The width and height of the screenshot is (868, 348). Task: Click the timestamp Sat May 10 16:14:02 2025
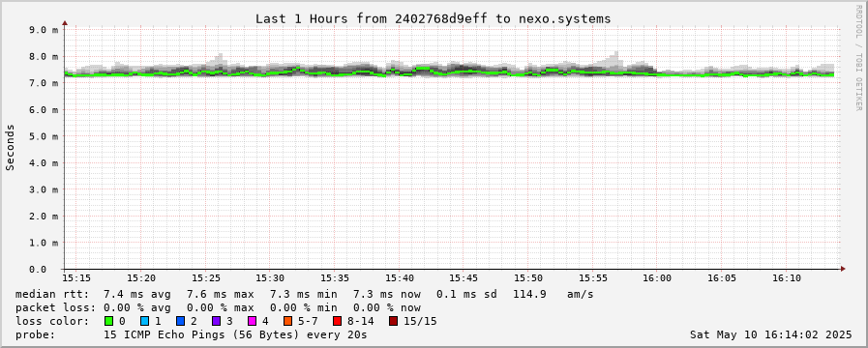pyautogui.click(x=770, y=334)
